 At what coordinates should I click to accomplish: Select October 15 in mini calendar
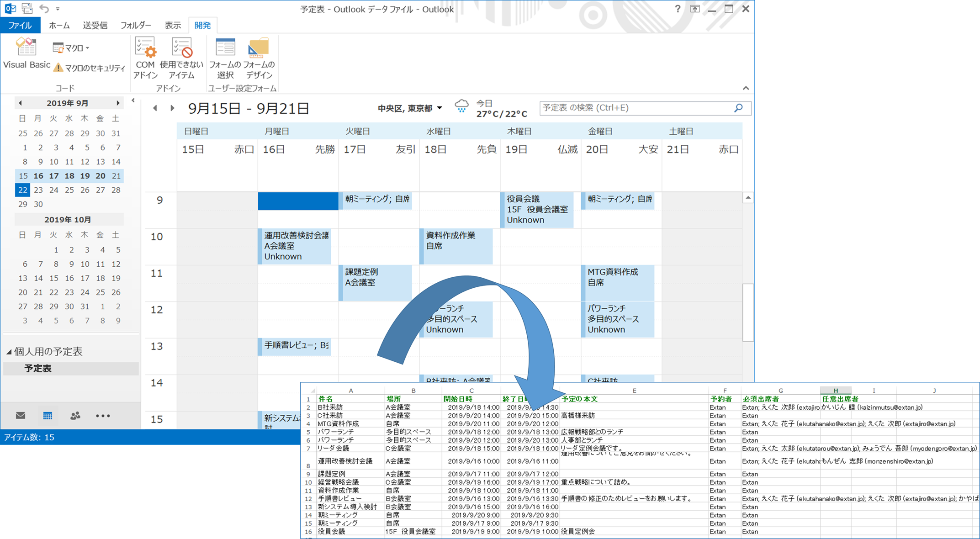54,278
